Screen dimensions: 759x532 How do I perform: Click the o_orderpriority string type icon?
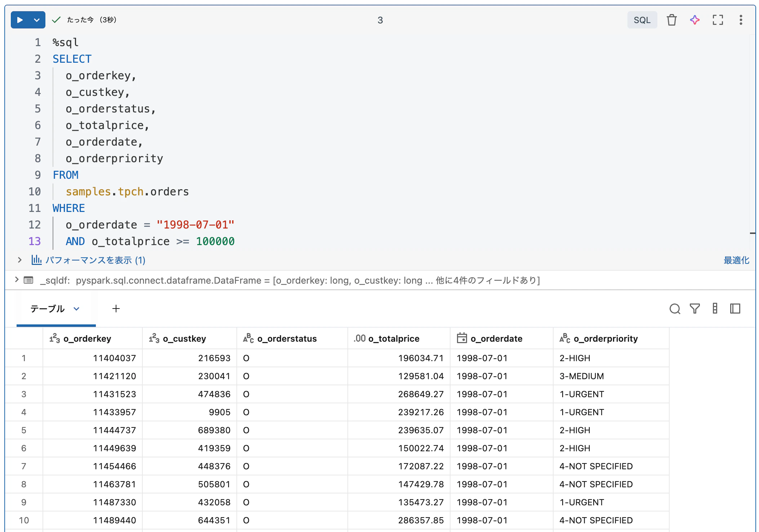pyautogui.click(x=565, y=338)
